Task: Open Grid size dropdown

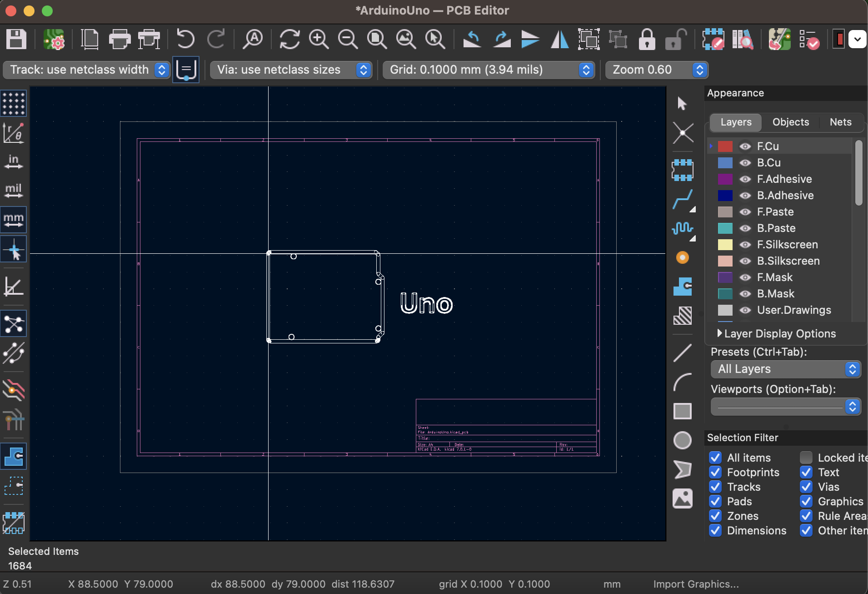Action: click(x=489, y=70)
